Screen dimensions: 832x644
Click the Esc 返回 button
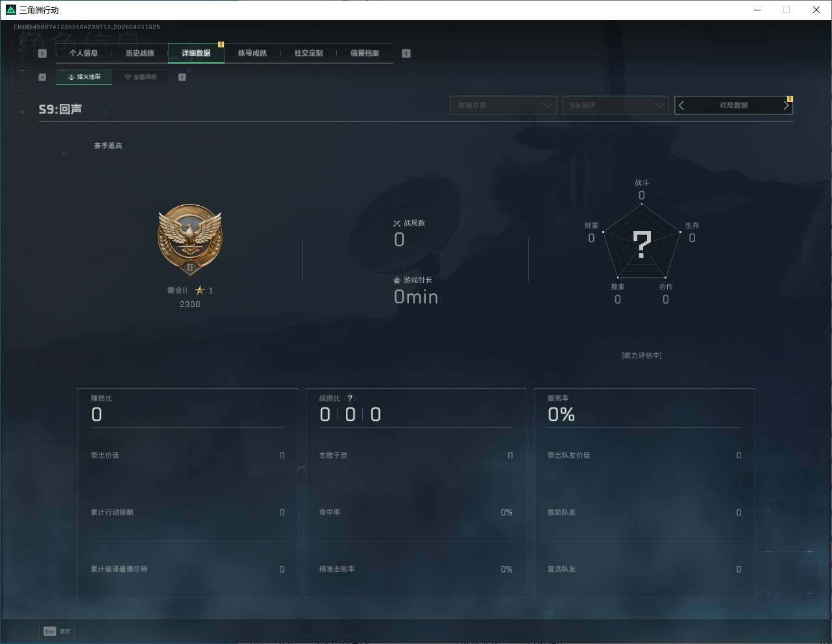coord(58,631)
